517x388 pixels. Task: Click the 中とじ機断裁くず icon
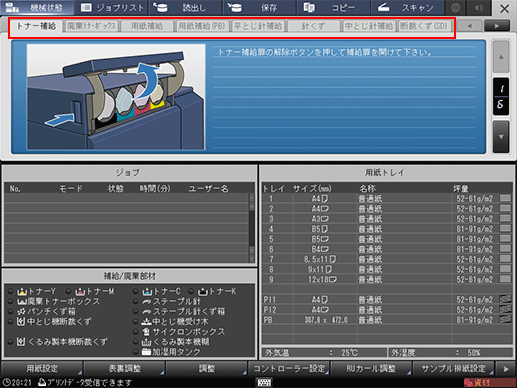[21, 322]
